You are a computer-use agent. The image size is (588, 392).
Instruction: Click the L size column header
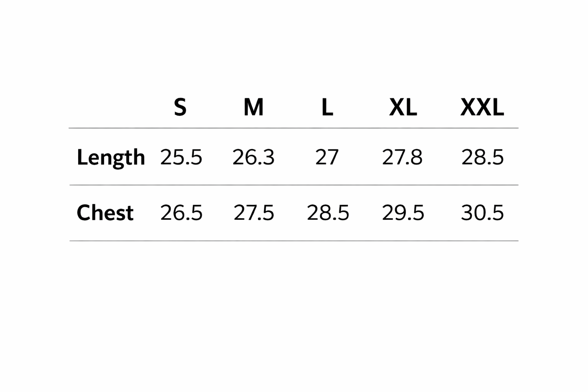point(327,107)
